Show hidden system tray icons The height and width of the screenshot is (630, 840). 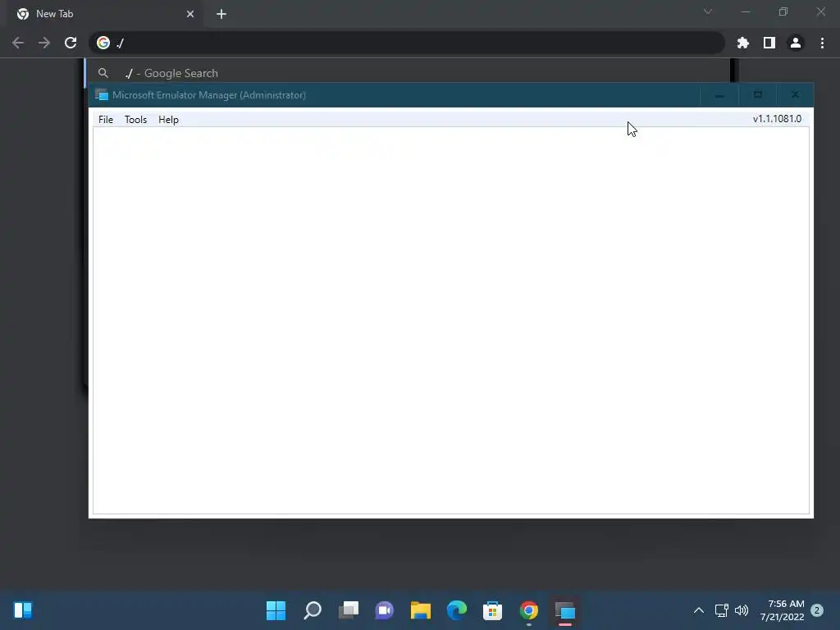point(699,610)
